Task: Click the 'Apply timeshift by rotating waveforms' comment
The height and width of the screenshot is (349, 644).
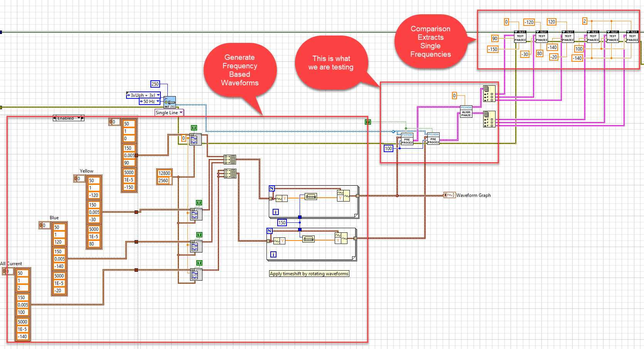Action: (309, 274)
